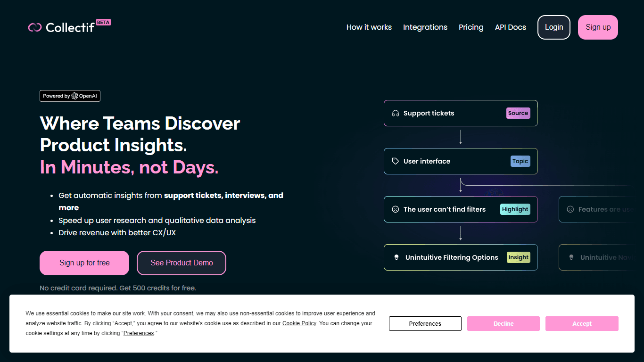644x362 pixels.
Task: Click the Highlight tag on the filters card
Action: [x=515, y=209]
